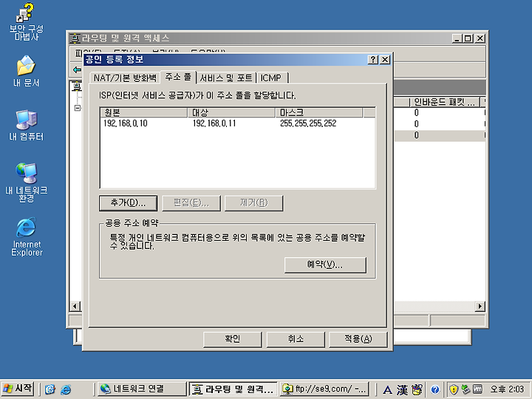
Task: Click the scroll left arrow in Routing window tree pane
Action: coord(75,307)
